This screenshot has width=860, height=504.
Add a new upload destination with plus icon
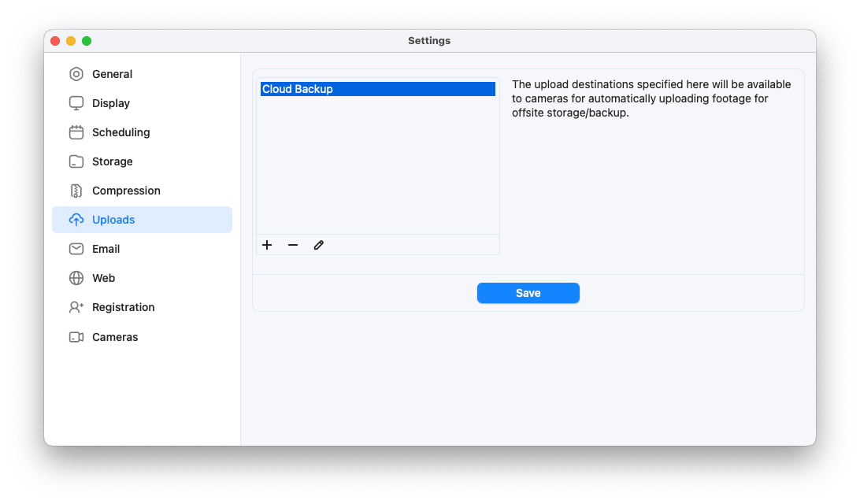click(x=267, y=245)
